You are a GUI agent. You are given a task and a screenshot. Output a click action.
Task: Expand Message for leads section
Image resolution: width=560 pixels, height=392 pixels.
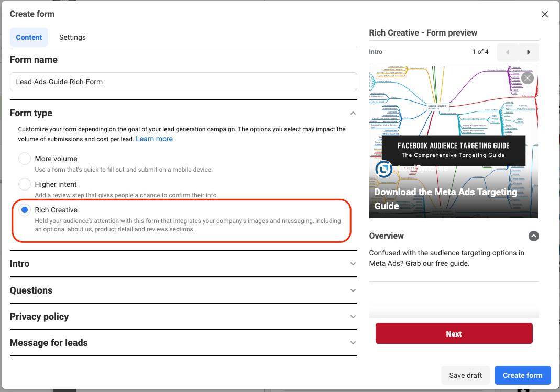[x=353, y=343]
